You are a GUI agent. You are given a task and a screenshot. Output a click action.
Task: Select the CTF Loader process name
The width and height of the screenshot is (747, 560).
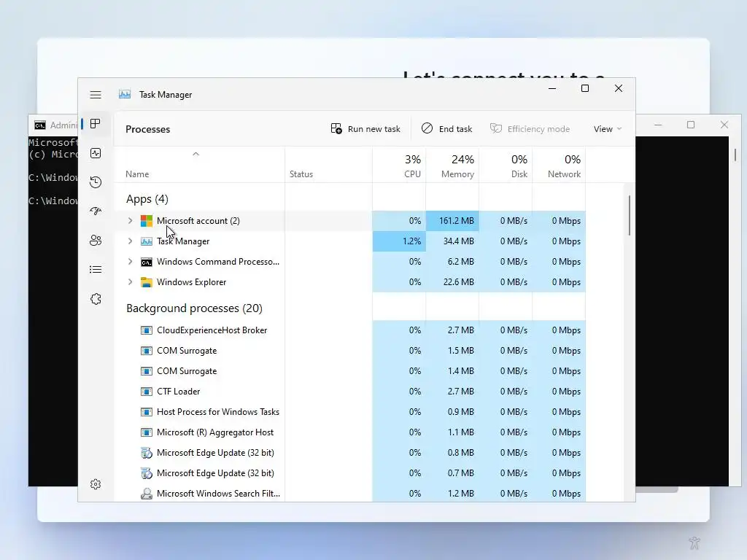tap(178, 392)
